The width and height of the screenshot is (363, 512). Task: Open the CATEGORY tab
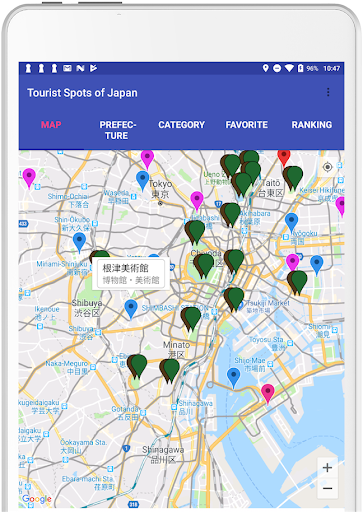[181, 125]
